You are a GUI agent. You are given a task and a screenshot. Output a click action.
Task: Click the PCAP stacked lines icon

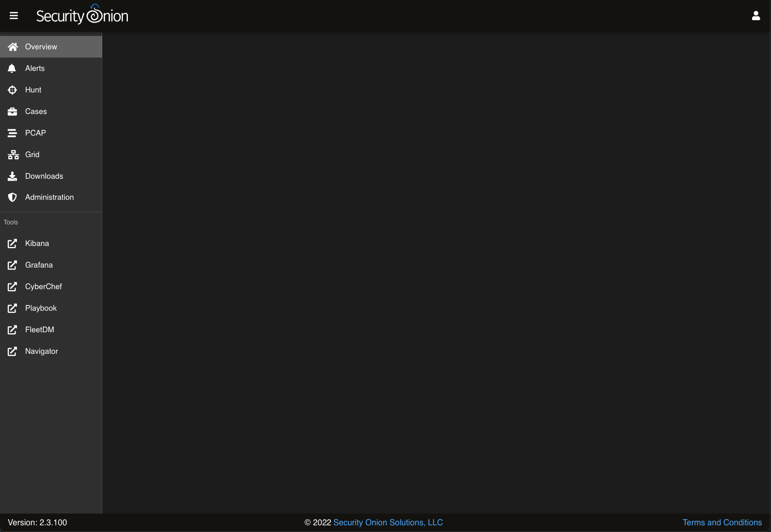[x=12, y=133]
